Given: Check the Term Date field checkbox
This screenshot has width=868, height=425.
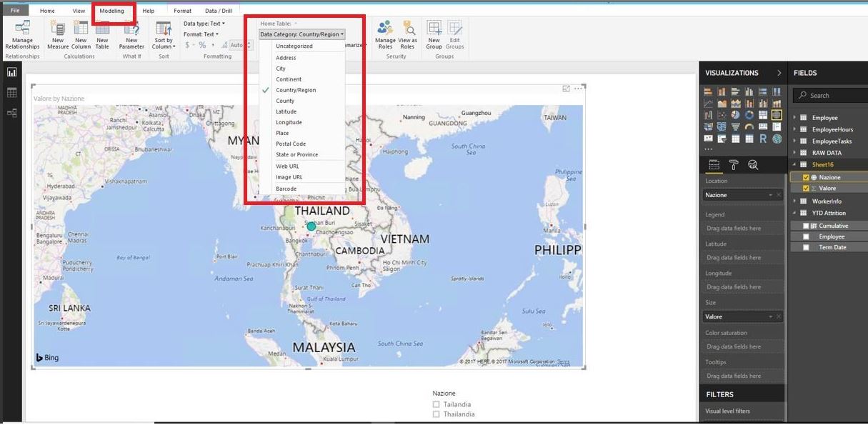Looking at the screenshot, I should point(806,247).
